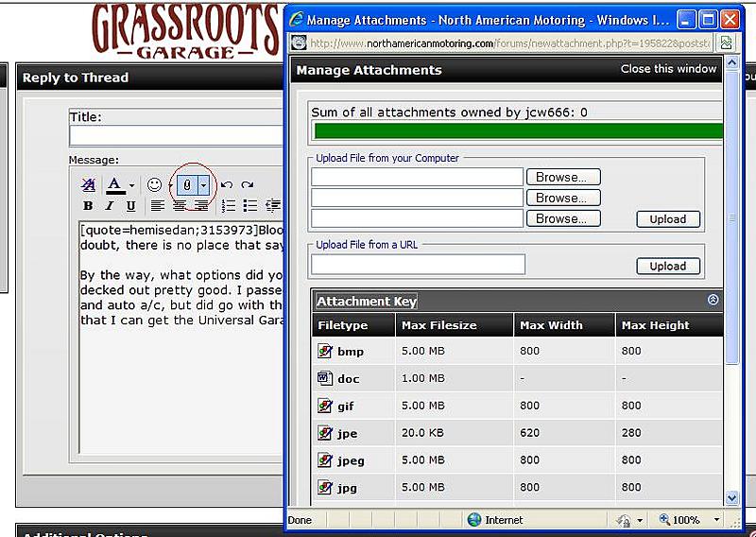Click the first Browse... button
This screenshot has height=537, width=756.
coord(561,177)
